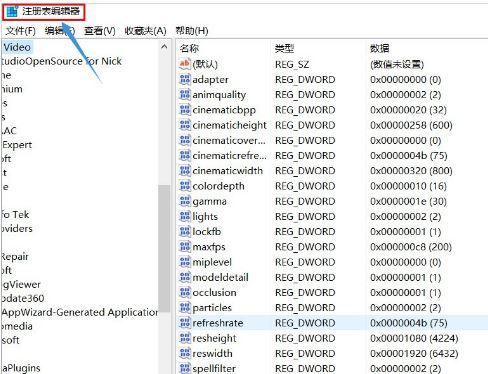Select the oviders tree key
The height and width of the screenshot is (374, 488).
[17, 228]
